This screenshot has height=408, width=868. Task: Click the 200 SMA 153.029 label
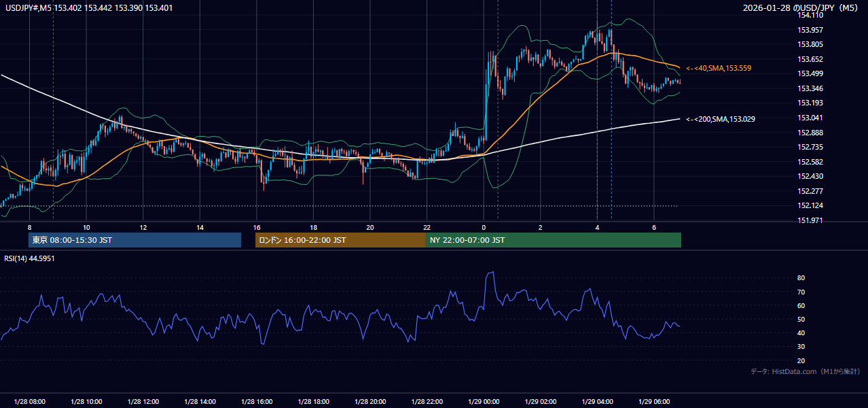[721, 119]
